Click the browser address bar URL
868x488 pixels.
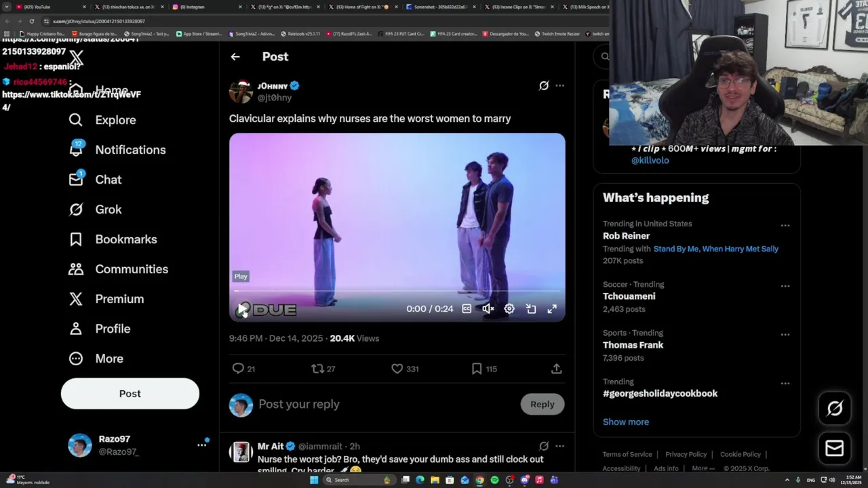[x=99, y=21]
